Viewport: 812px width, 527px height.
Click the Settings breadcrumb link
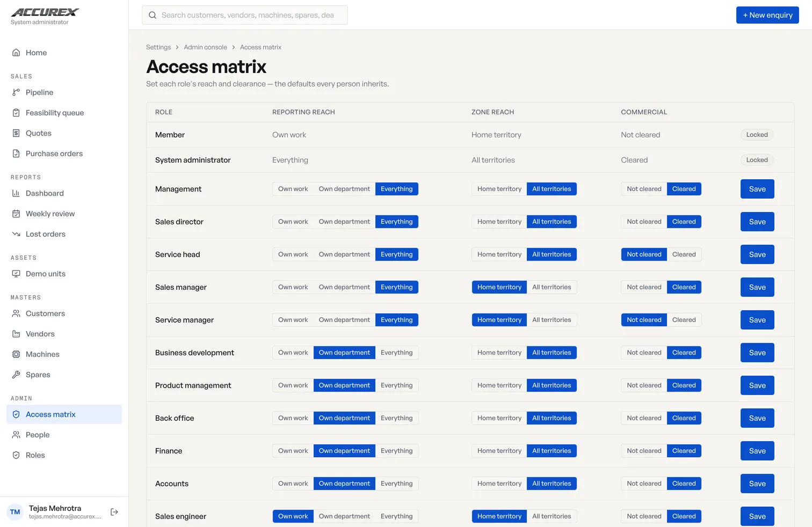point(158,47)
